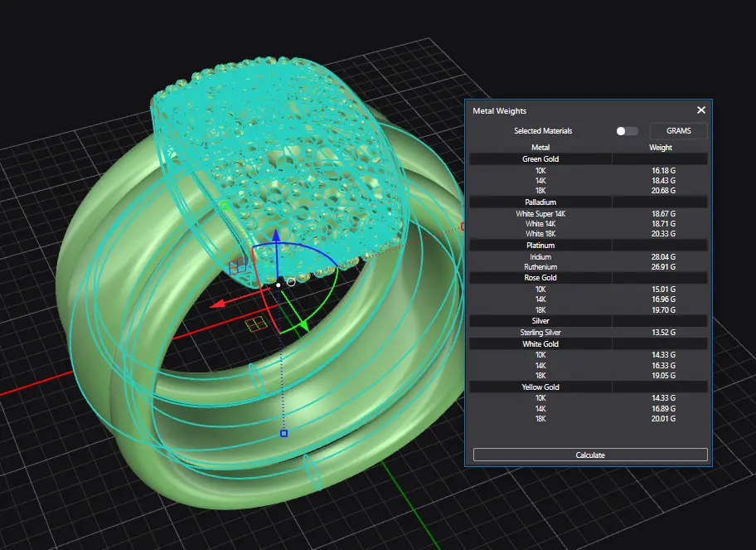Click the GRAMS unit button
Image resolution: width=756 pixels, height=550 pixels.
(x=678, y=131)
